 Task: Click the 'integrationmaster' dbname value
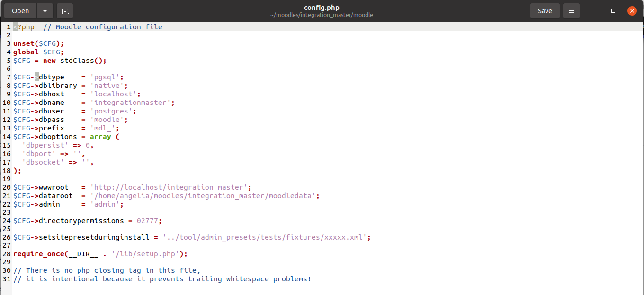pos(130,103)
